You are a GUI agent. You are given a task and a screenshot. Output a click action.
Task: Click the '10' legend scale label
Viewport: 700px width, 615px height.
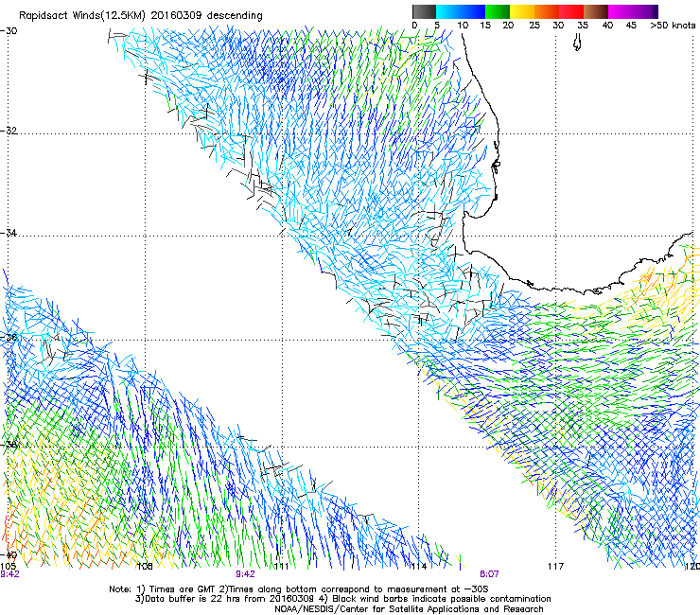tap(462, 26)
